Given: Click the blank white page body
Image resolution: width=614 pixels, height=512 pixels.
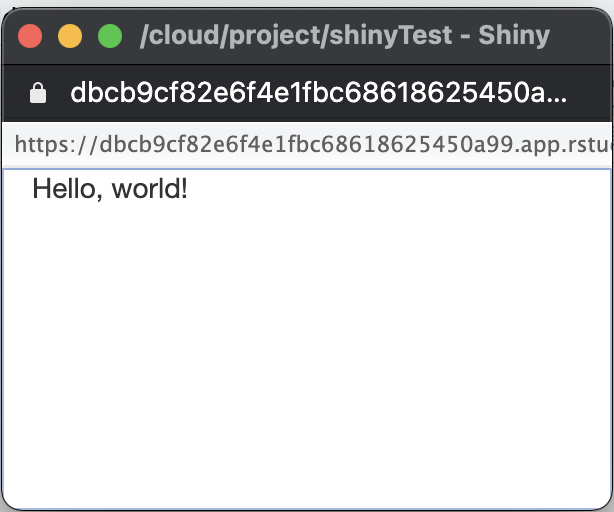Looking at the screenshot, I should point(307,350).
